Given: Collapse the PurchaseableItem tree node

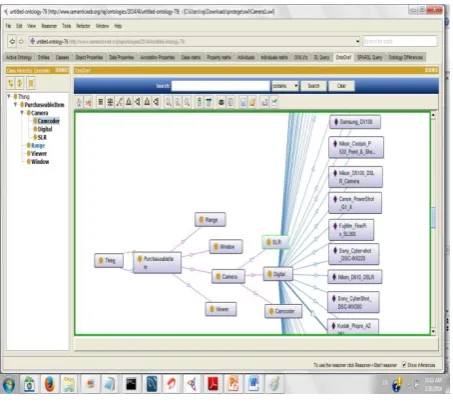Looking at the screenshot, I should tap(15, 104).
